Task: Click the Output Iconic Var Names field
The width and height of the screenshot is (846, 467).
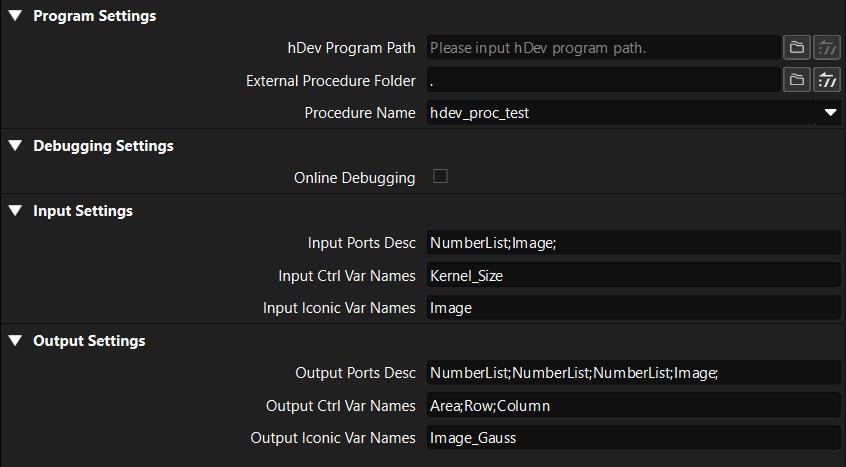Action: pos(632,438)
